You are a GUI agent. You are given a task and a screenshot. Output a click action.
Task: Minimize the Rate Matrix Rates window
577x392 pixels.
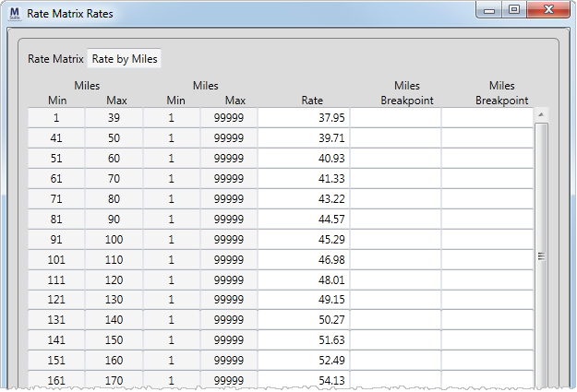[490, 9]
